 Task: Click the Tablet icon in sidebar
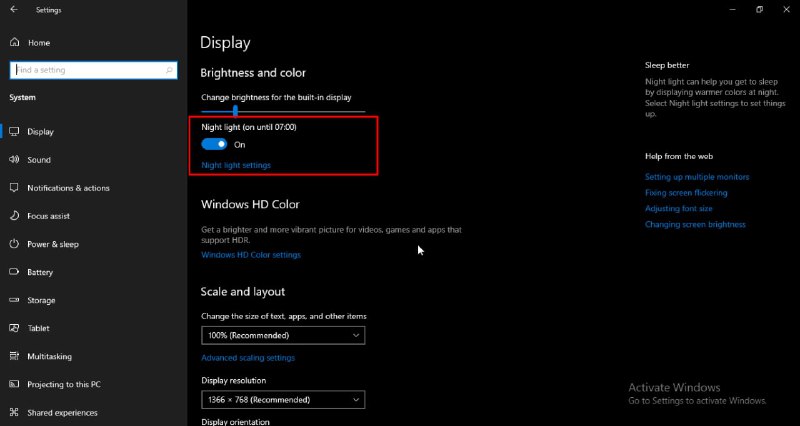[14, 328]
